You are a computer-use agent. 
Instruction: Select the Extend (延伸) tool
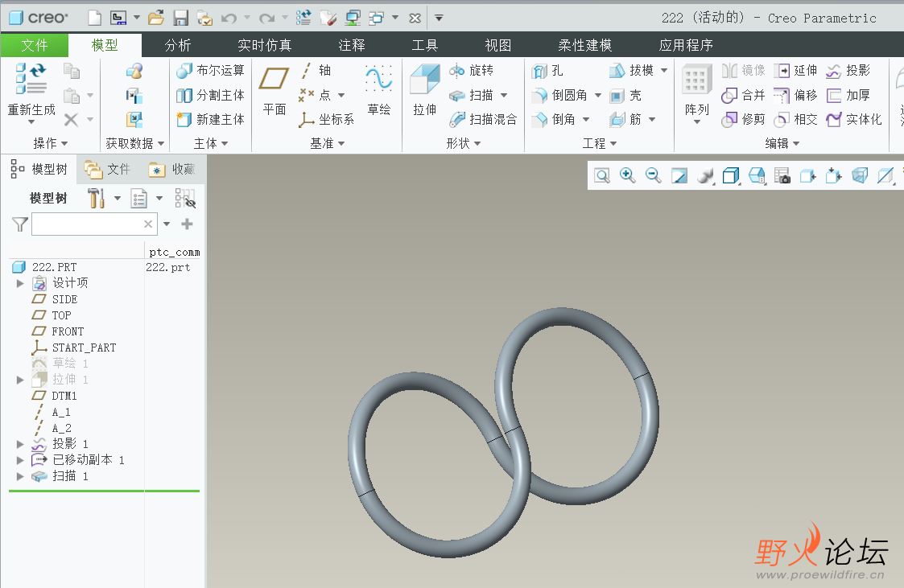795,70
